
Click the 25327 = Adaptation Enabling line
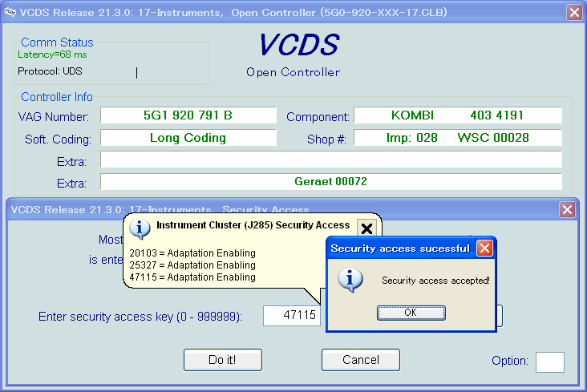(x=192, y=265)
